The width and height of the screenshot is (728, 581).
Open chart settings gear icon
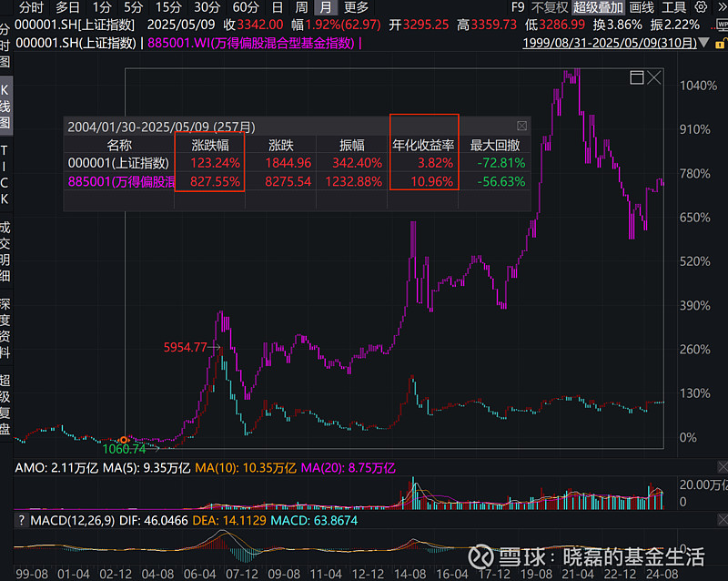(701, 7)
